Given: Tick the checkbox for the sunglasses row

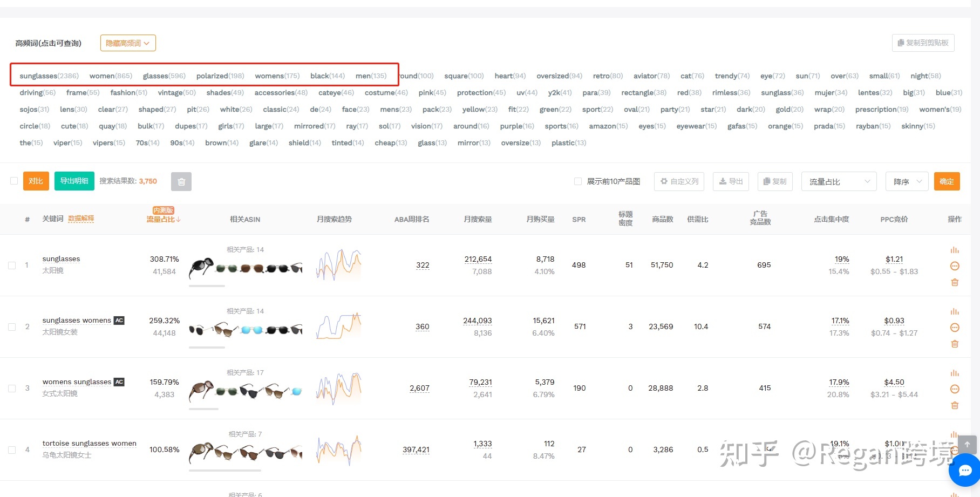Looking at the screenshot, I should pos(12,265).
